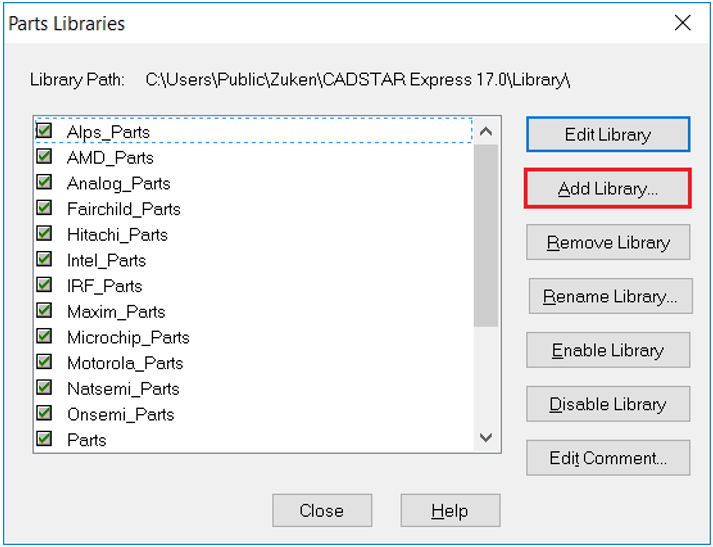Toggle the AMD_Parts checkbox

pyautogui.click(x=44, y=157)
